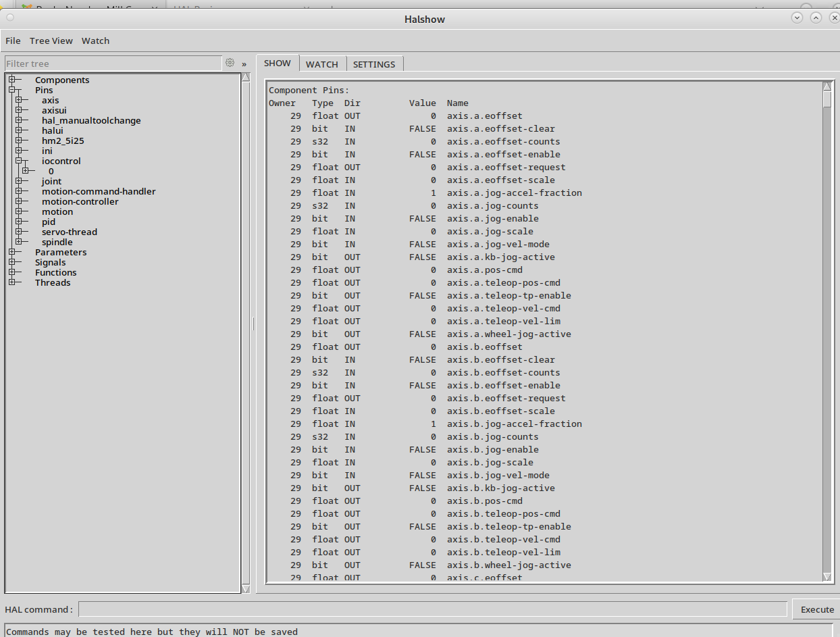Click the axis.a.kb-jog-active pin name
Viewport: 840px width, 637px height.
pyautogui.click(x=501, y=257)
